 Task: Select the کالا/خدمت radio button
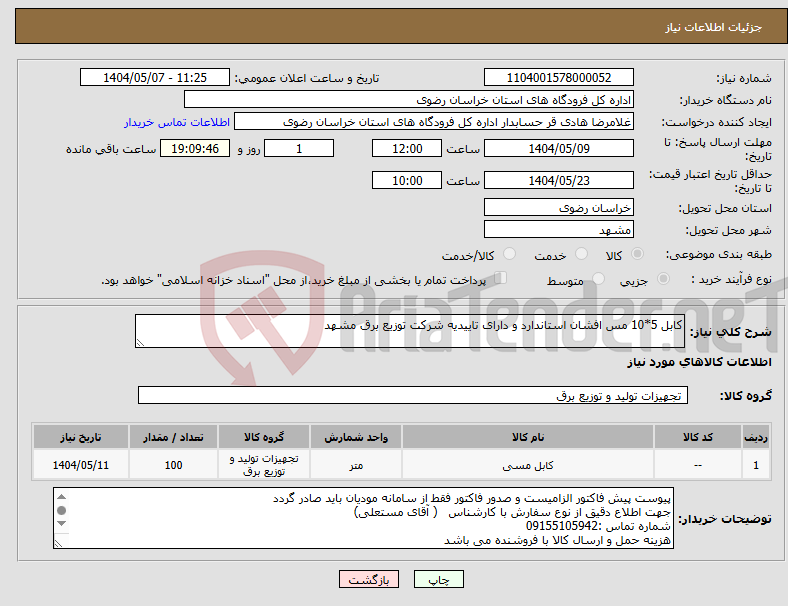509,254
